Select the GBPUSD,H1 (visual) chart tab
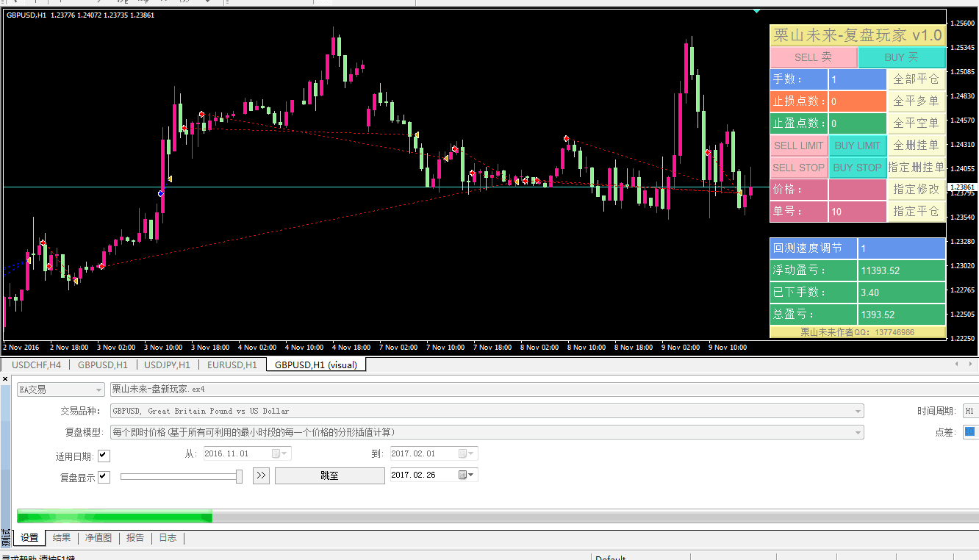The image size is (979, 560). 316,365
